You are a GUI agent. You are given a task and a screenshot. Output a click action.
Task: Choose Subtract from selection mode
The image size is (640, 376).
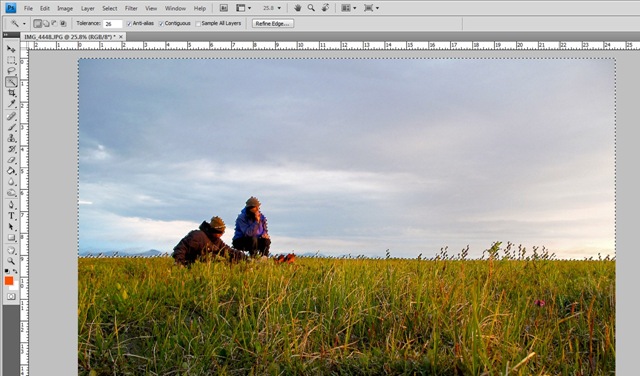pos(54,24)
